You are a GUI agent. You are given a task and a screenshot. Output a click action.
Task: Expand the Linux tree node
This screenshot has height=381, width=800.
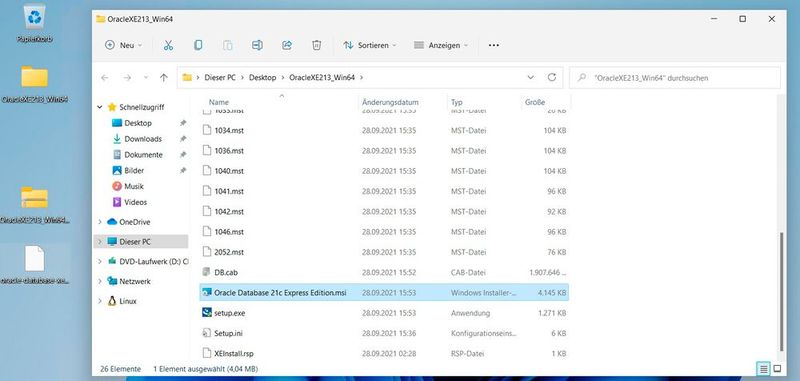click(x=99, y=301)
